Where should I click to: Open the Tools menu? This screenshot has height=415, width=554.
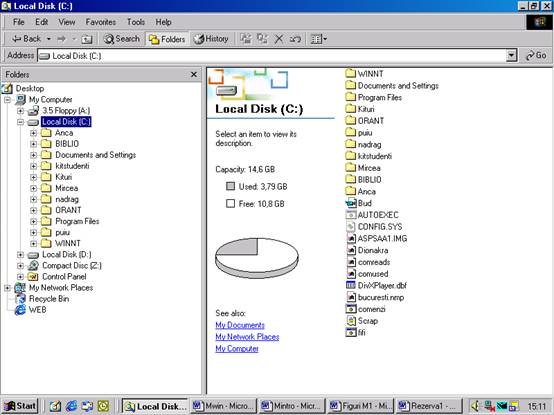click(136, 22)
